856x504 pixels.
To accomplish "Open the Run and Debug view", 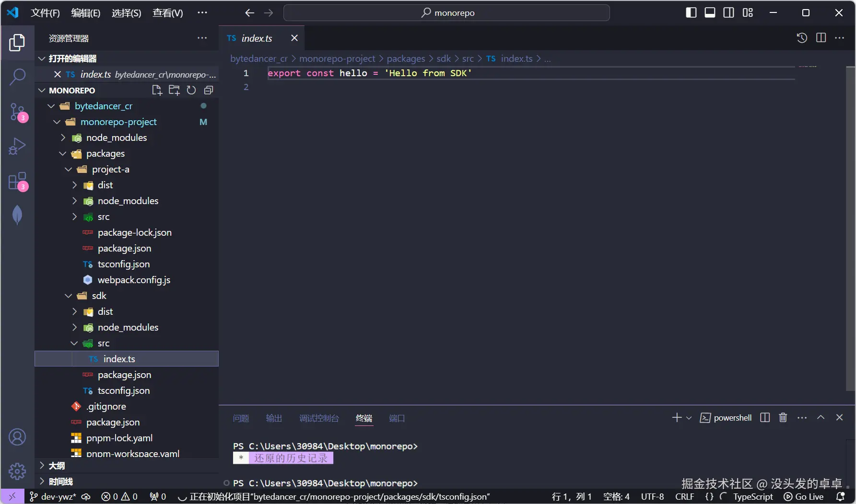I will click(17, 146).
